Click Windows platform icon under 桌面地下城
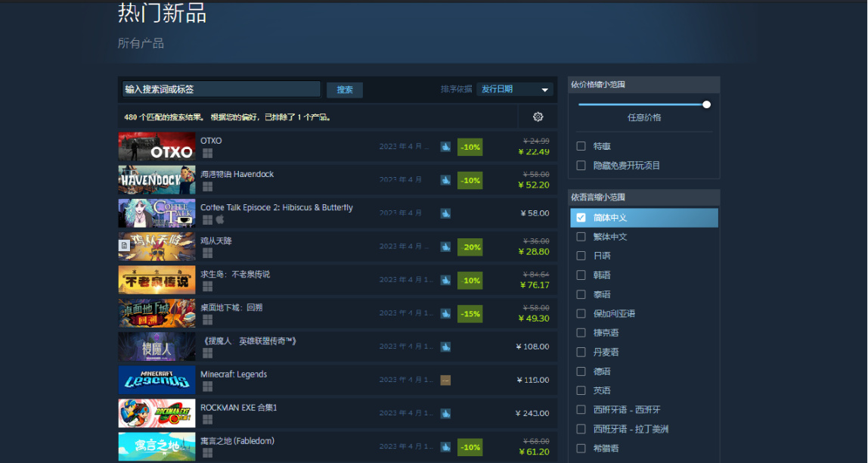The height and width of the screenshot is (463, 868). tap(207, 320)
